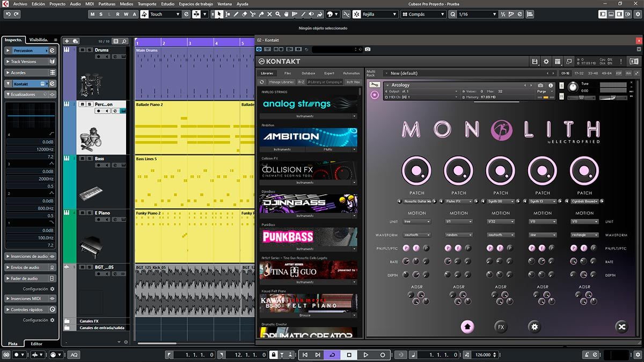This screenshot has height=362, width=644.
Task: Toggle the cycle loop button in transport
Action: (x=333, y=355)
